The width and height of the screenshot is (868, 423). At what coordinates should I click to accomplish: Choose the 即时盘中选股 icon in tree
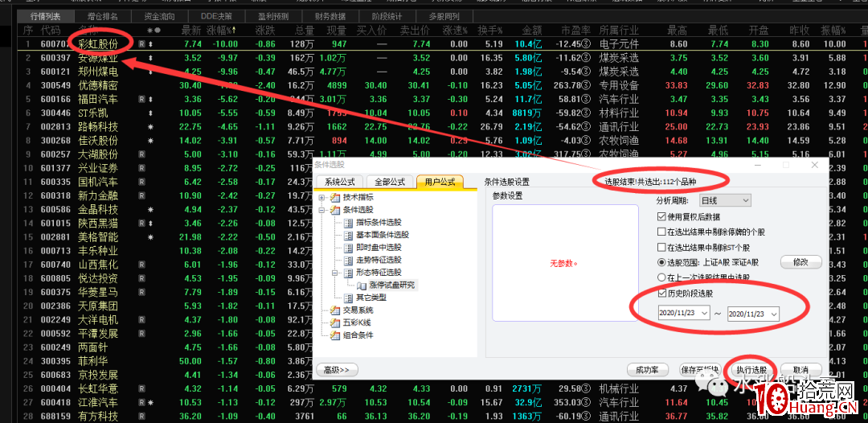[x=348, y=248]
